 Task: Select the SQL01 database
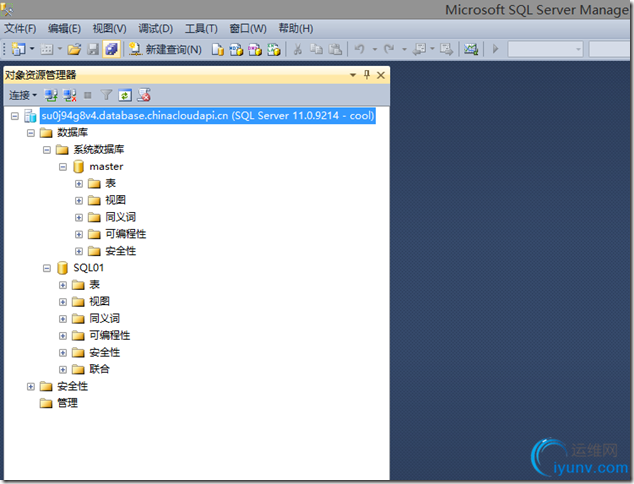click(89, 268)
